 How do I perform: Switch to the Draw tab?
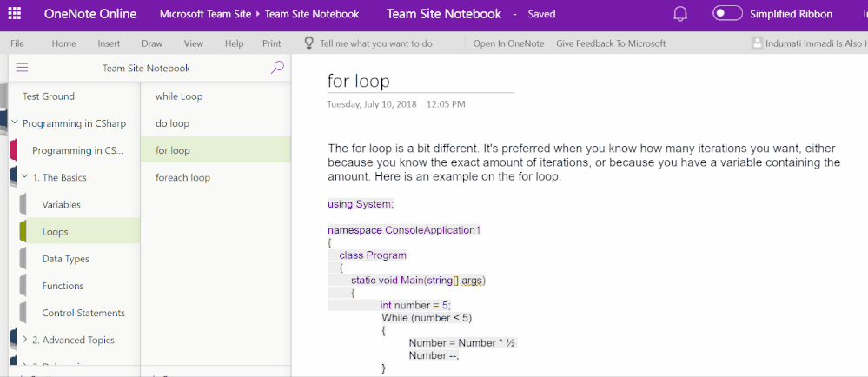click(152, 43)
